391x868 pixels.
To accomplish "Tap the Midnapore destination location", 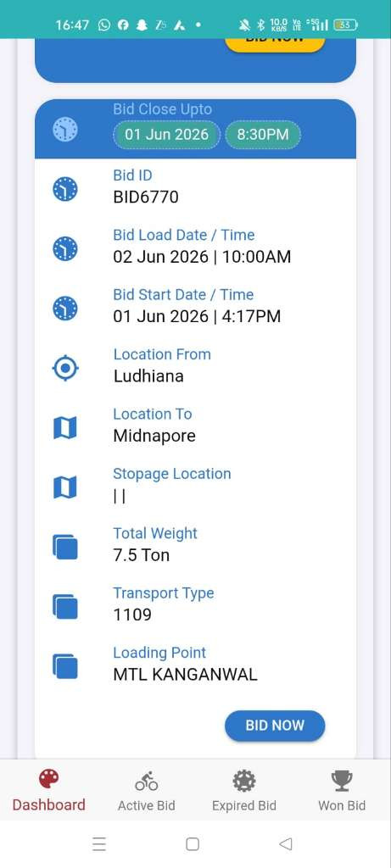I will click(154, 436).
